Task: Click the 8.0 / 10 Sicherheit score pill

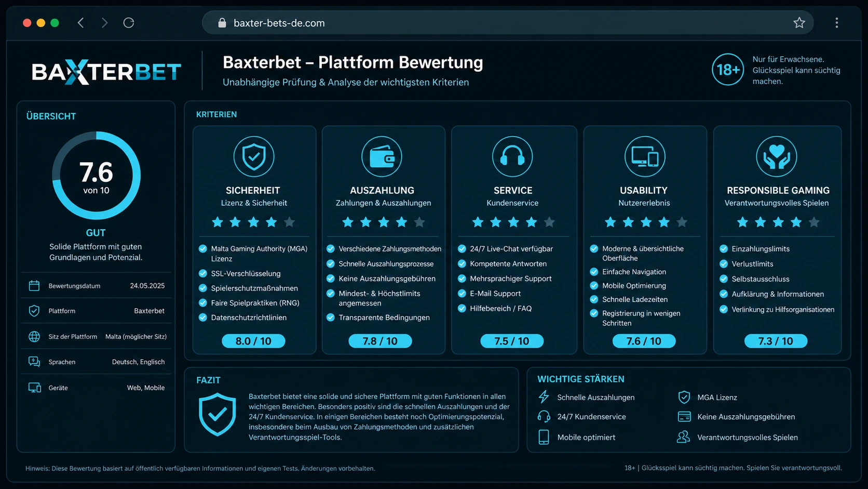Action: 253,341
